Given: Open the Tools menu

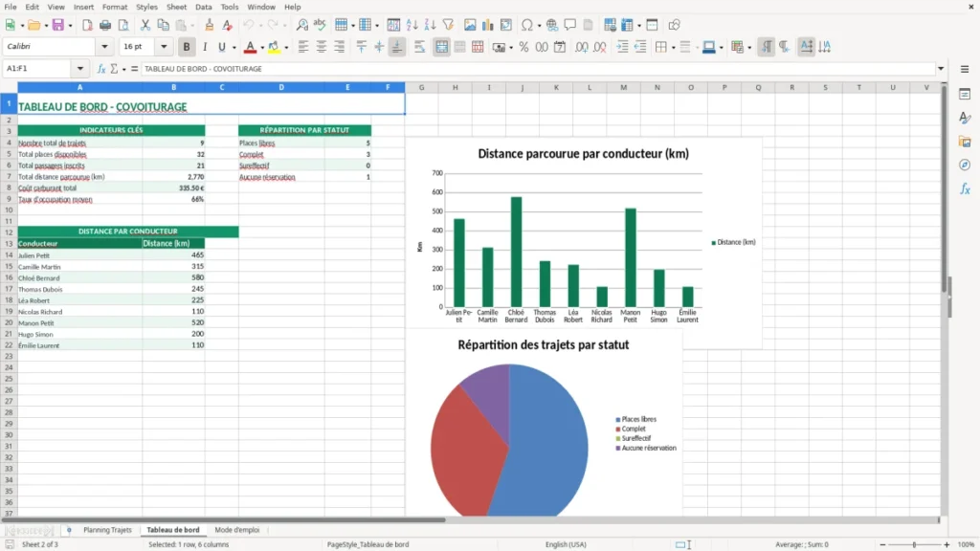Looking at the screenshot, I should tap(230, 7).
